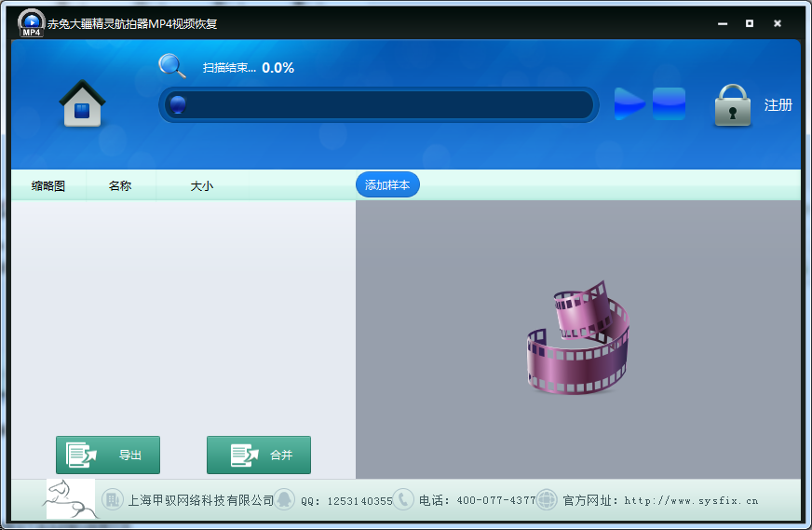Select the 缩略图 column header
Viewport: 812px width, 530px height.
click(x=48, y=185)
